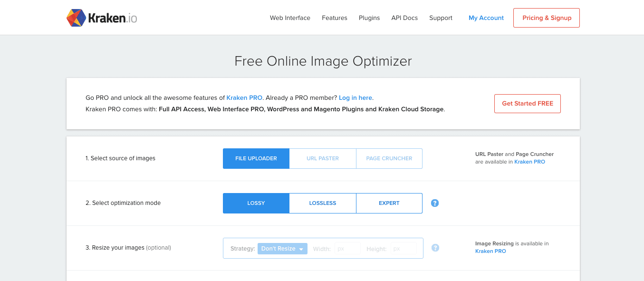Select the URL PASTER source option

point(323,158)
